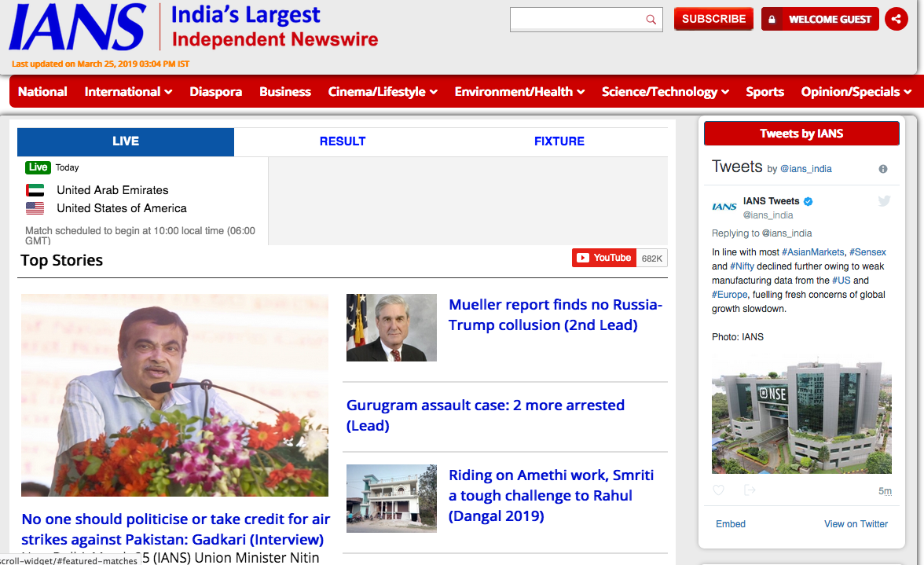Click the tweet's 5m timestamp
This screenshot has width=924, height=565.
point(885,491)
